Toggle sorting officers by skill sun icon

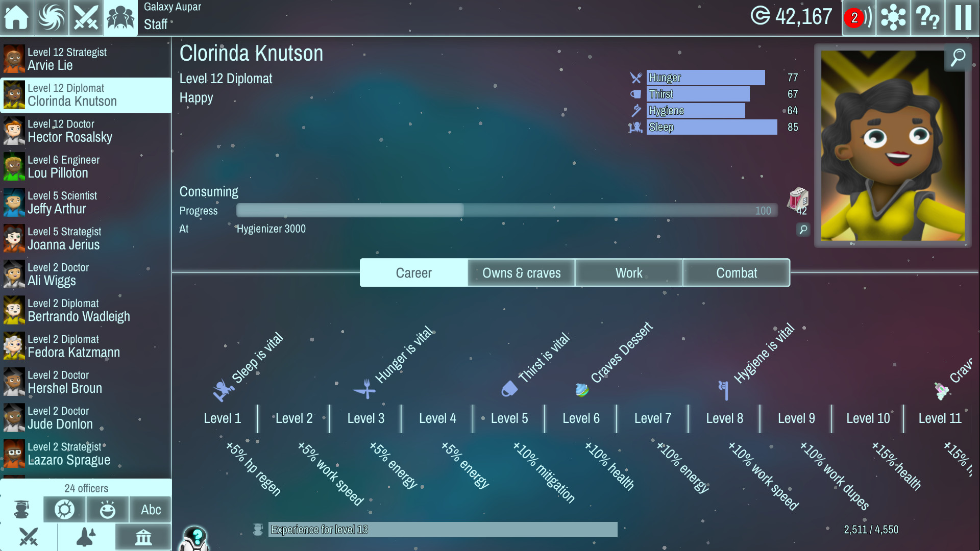[64, 509]
